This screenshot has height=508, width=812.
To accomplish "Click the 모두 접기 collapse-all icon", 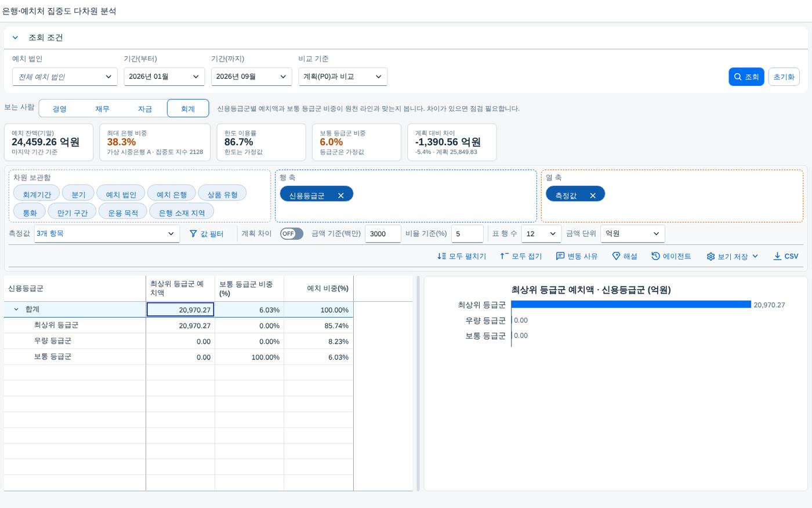I will (504, 256).
